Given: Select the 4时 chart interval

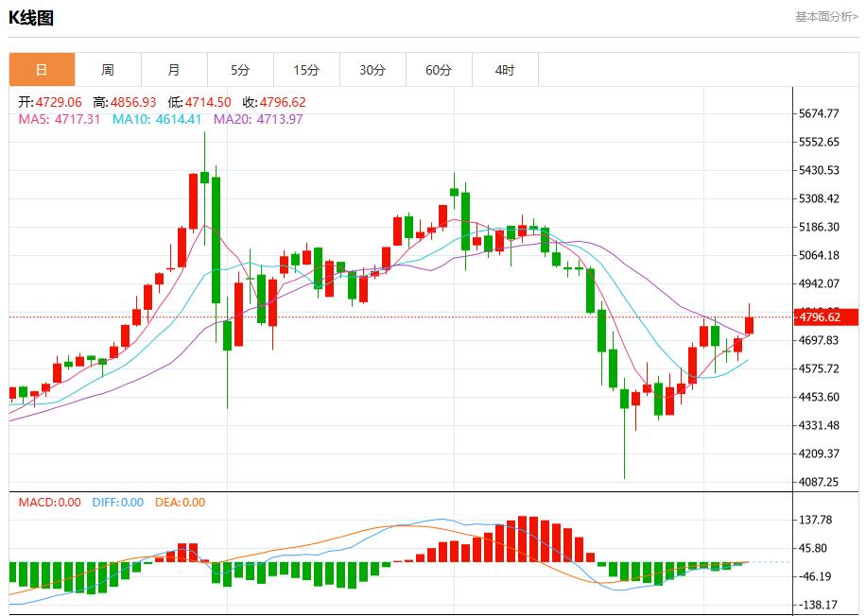Looking at the screenshot, I should pos(505,70).
